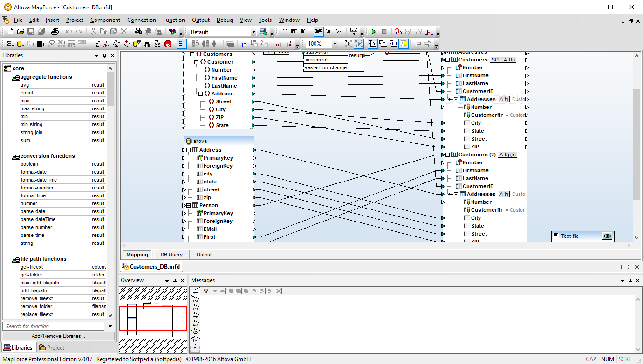
Task: Open the 100% zoom dropdown
Action: coord(335,44)
